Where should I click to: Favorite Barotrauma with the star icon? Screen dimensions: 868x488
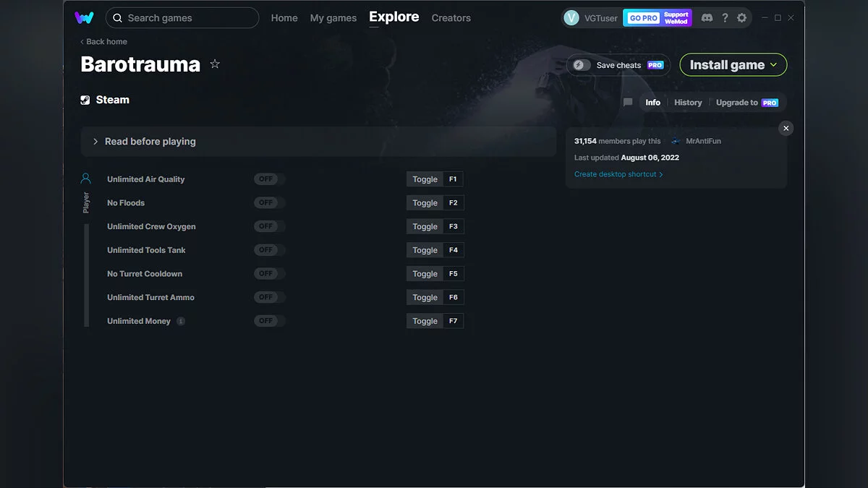pos(215,64)
